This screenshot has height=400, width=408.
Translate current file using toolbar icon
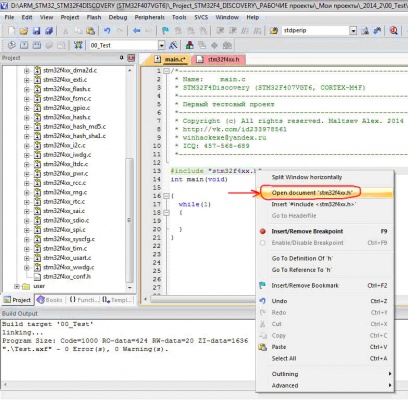[11, 45]
